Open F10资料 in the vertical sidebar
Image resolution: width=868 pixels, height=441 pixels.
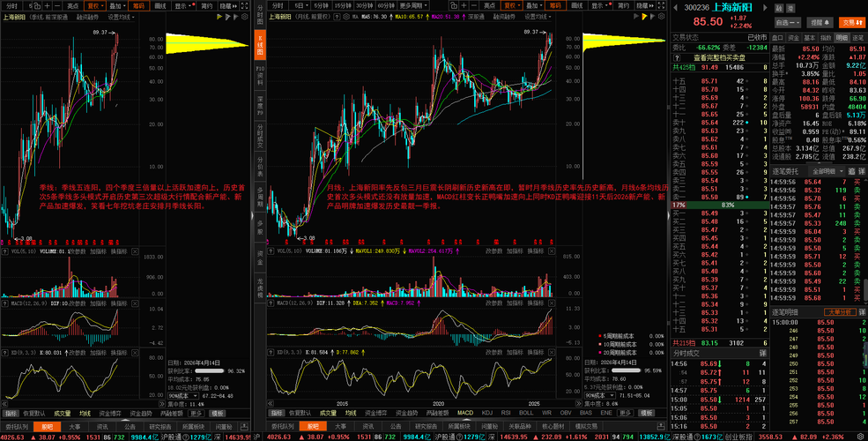coord(260,75)
